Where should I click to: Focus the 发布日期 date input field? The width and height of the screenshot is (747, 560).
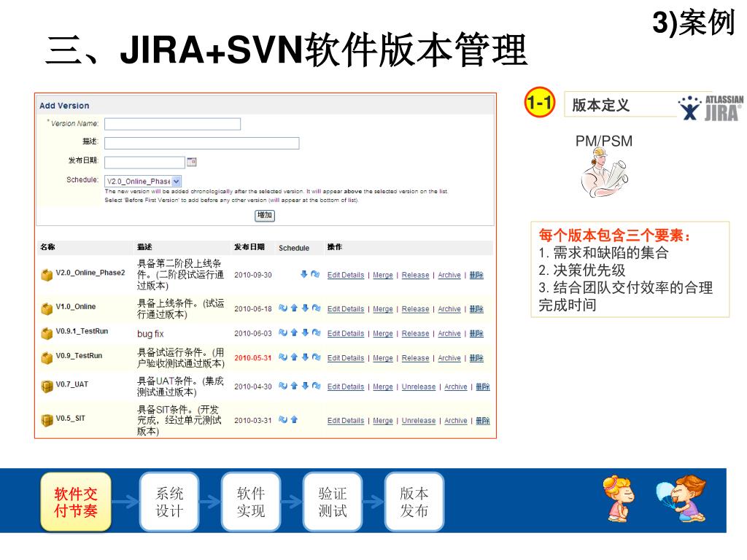tap(144, 163)
